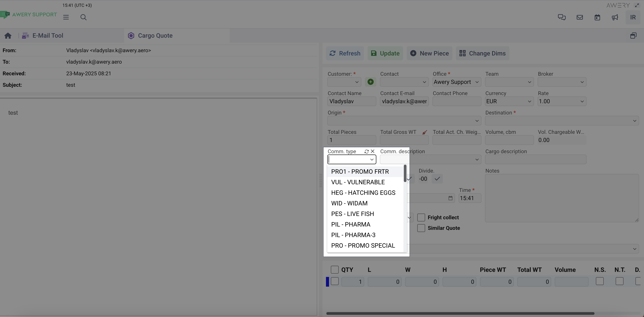The image size is (644, 317).
Task: Open the chat messages icon
Action: click(562, 17)
